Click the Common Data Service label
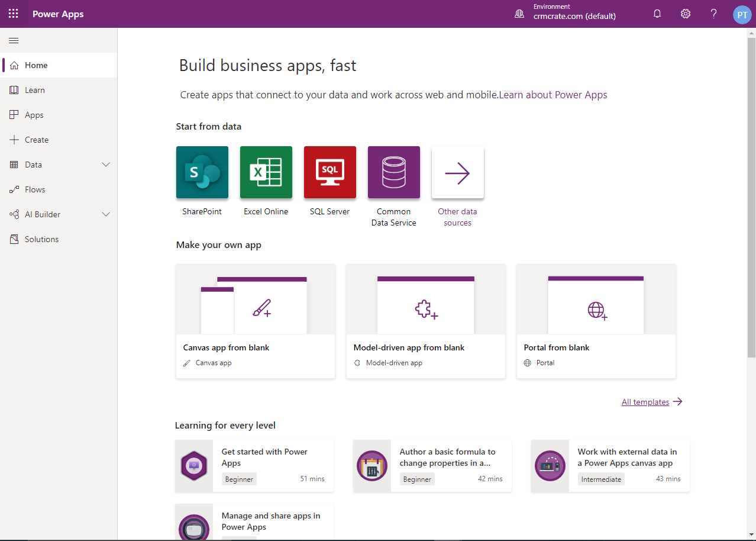This screenshot has width=756, height=541. [x=394, y=217]
